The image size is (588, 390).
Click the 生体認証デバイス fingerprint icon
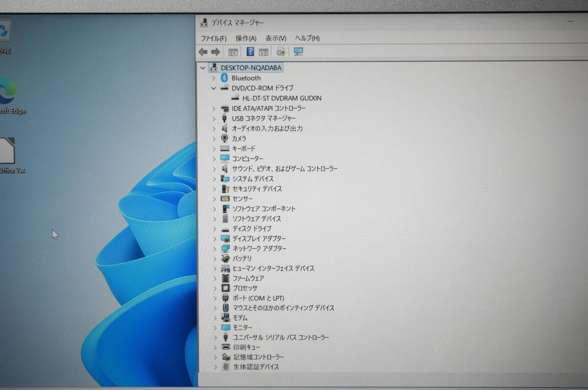click(226, 366)
